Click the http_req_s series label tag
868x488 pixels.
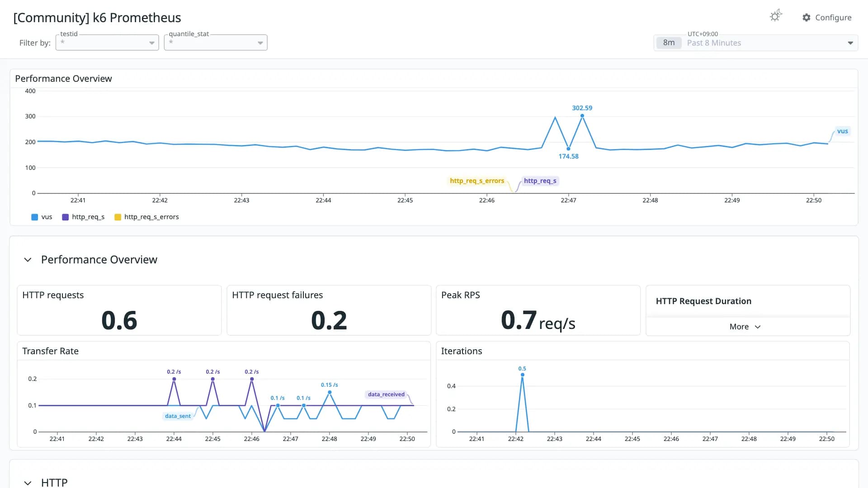[540, 181]
